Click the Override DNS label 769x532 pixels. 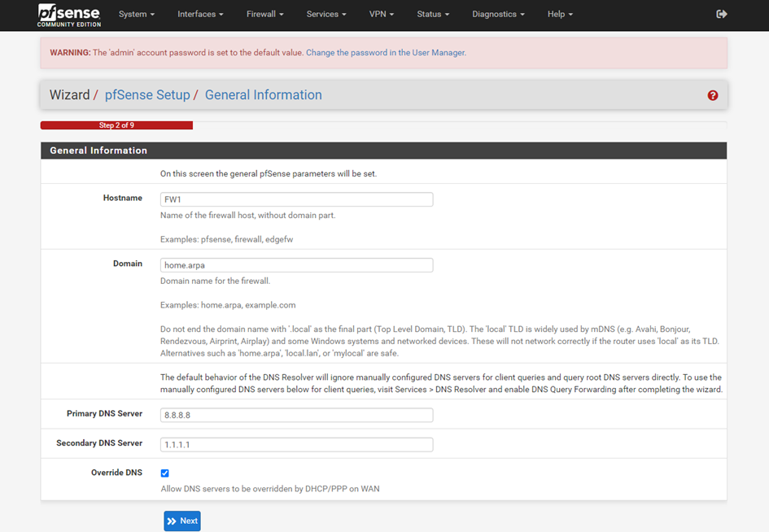coord(116,473)
